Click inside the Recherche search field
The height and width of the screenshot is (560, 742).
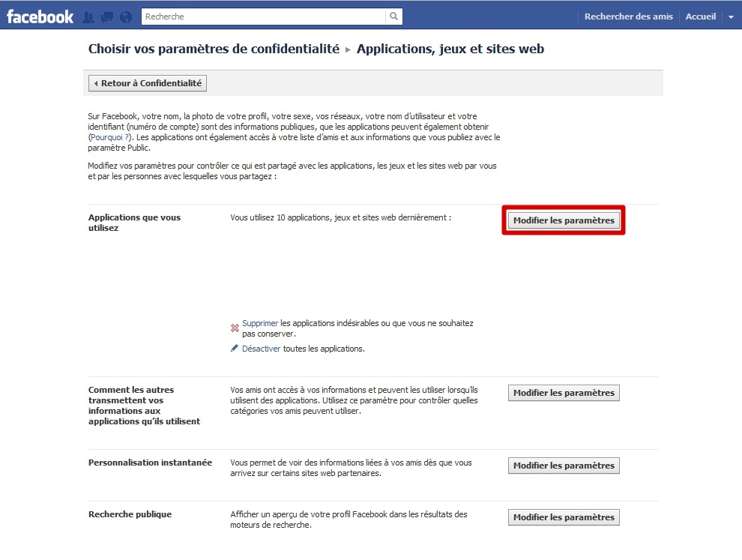tap(264, 16)
